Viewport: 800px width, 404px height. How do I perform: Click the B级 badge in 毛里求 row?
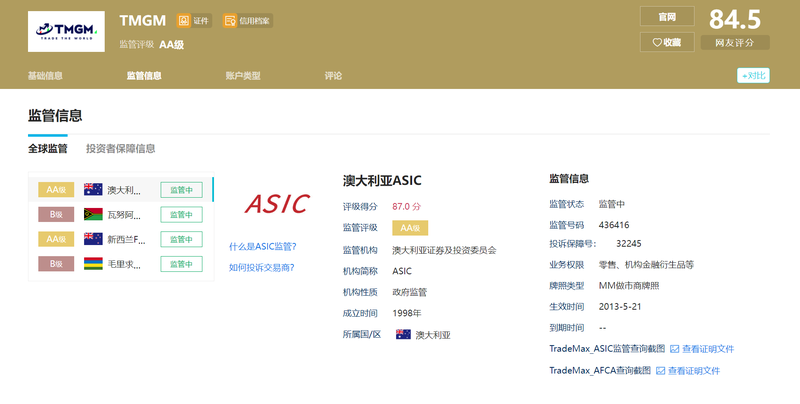coord(56,264)
